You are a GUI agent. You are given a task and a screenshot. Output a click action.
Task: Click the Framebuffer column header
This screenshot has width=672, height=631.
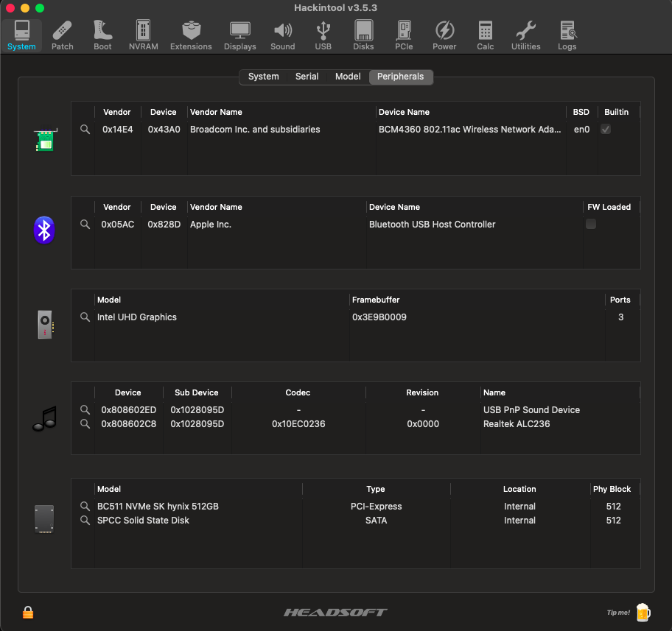[x=477, y=300]
